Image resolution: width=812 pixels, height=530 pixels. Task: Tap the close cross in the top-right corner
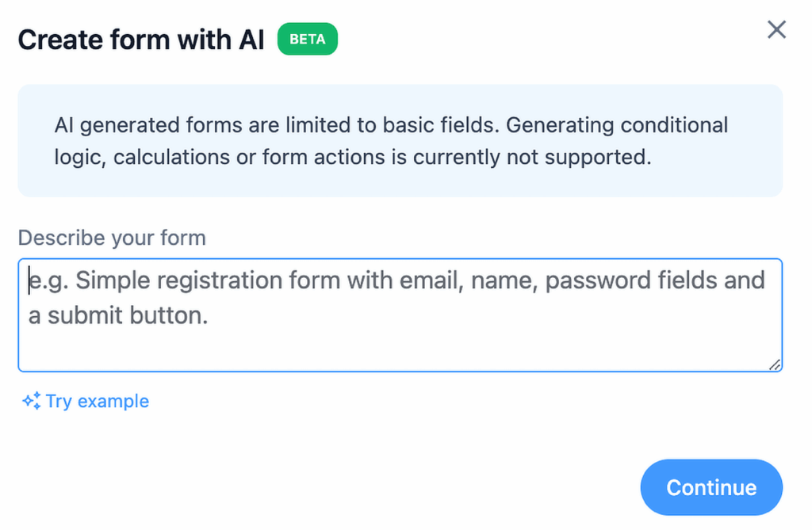[776, 29]
